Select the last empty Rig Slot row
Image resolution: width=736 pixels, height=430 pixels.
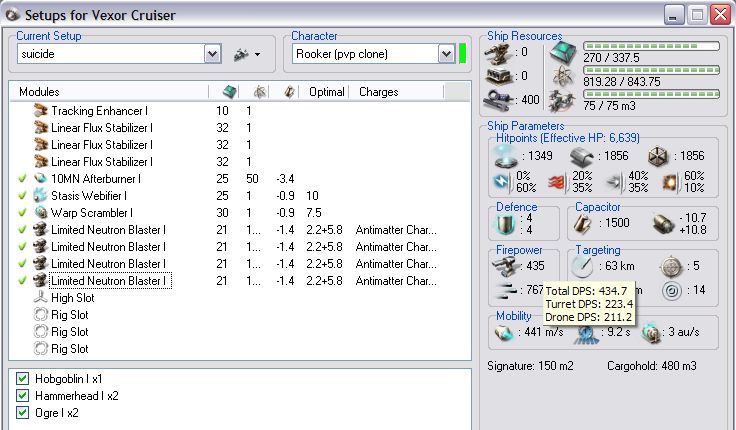click(239, 349)
